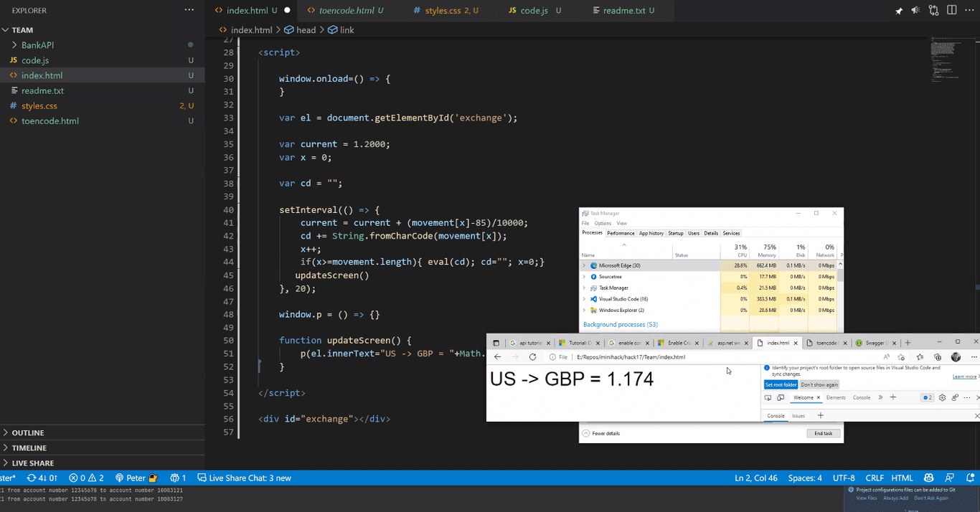This screenshot has height=512, width=980.
Task: Click the megaphone icon in editor toolbar
Action: (915, 11)
